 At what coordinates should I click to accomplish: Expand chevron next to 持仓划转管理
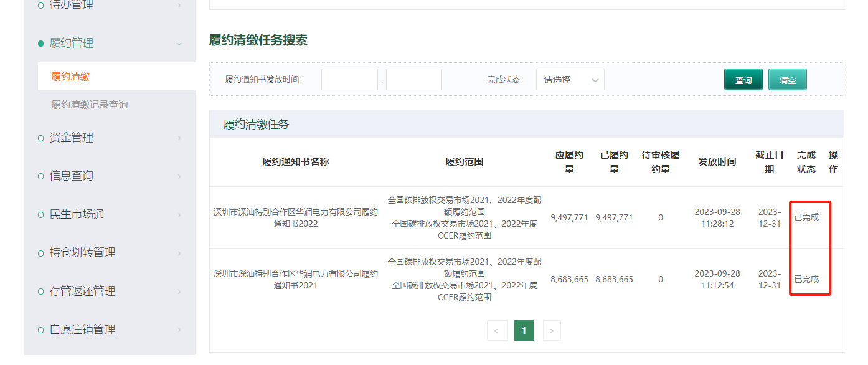pos(179,253)
